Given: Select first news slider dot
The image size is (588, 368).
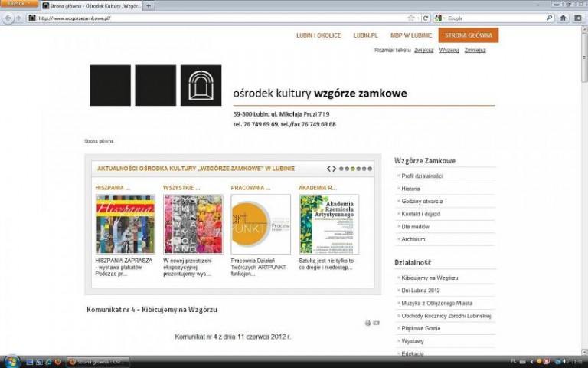Looking at the screenshot, I should (x=341, y=169).
